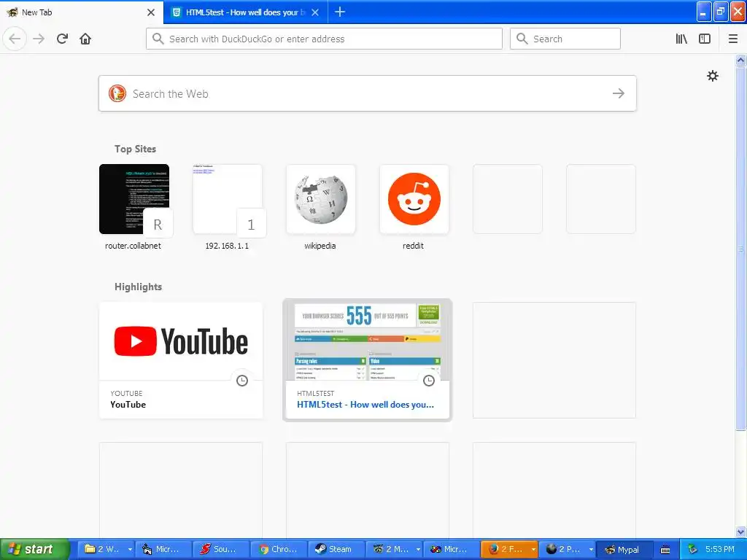Open a new tab with plus button
This screenshot has width=747, height=560.
(x=340, y=12)
